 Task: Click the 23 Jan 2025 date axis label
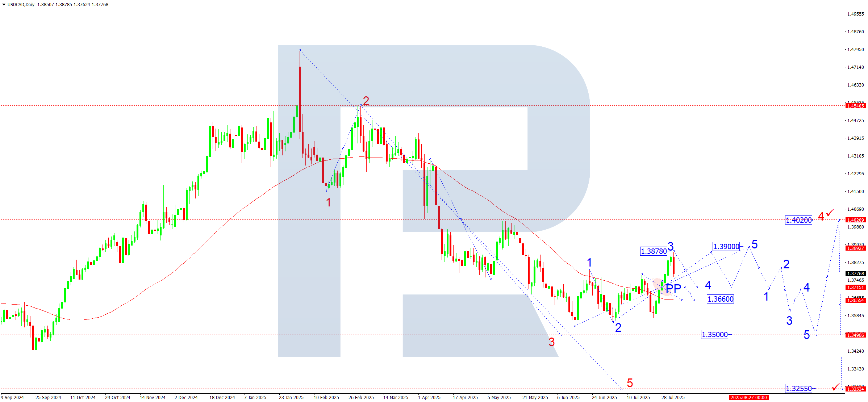(x=291, y=398)
